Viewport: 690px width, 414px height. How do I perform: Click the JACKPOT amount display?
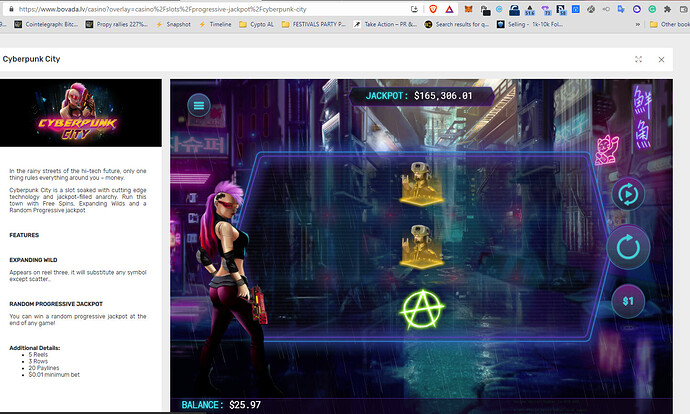(422, 96)
